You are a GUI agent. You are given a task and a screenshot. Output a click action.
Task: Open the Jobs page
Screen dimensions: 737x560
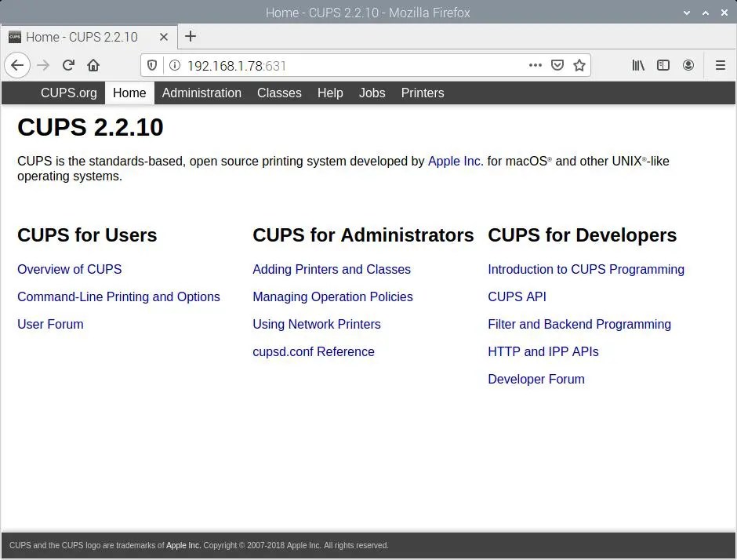point(372,93)
